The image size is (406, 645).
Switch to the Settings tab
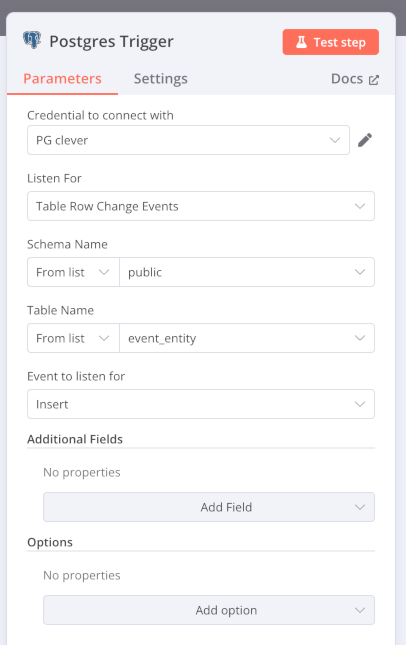click(x=160, y=79)
